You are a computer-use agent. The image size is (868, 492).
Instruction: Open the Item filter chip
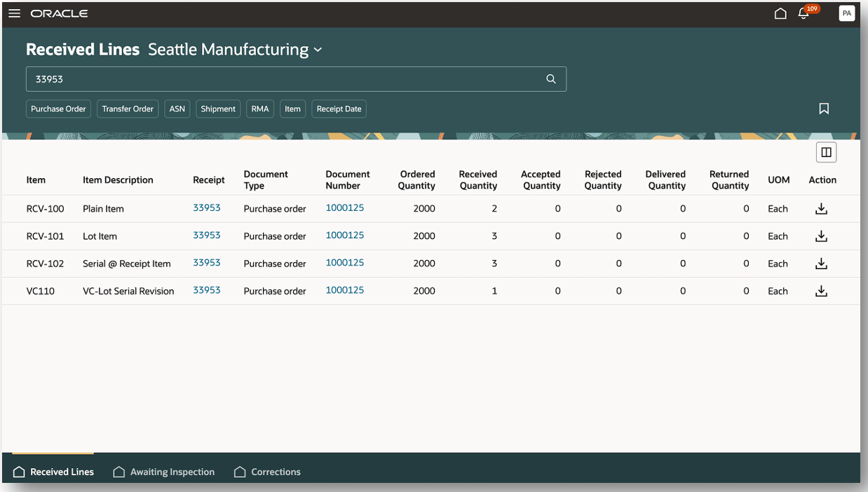coord(292,109)
